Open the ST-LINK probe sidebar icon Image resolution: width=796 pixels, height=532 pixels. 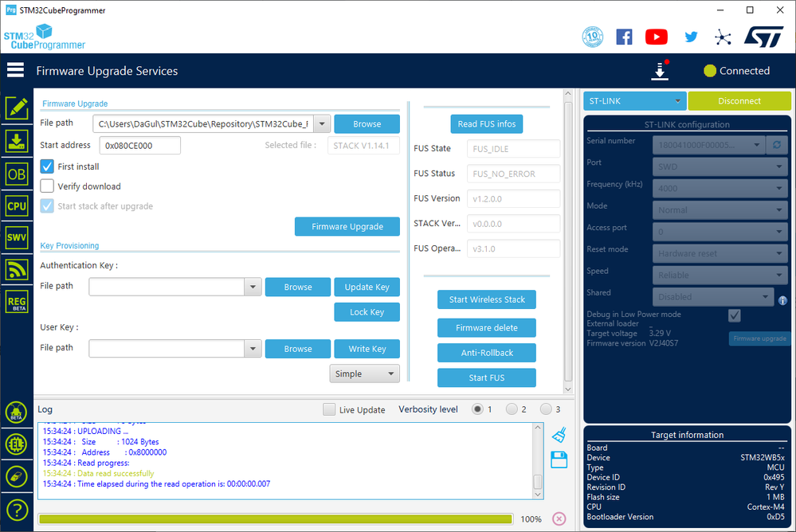(x=16, y=477)
